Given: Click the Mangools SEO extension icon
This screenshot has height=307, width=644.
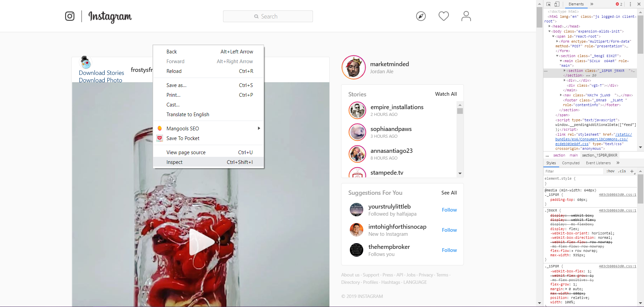Looking at the screenshot, I should pyautogui.click(x=160, y=128).
